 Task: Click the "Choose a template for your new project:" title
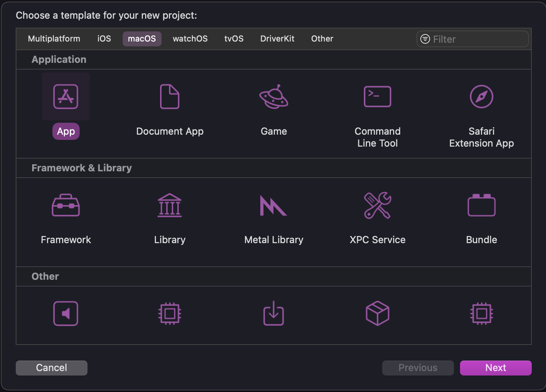click(x=107, y=15)
